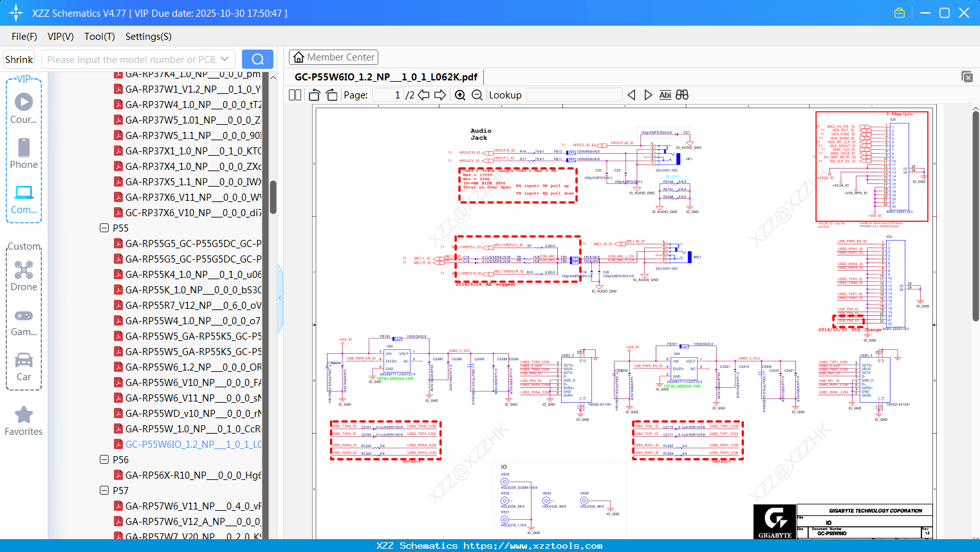
Task: Open Drone category in sidebar
Action: pos(24,276)
